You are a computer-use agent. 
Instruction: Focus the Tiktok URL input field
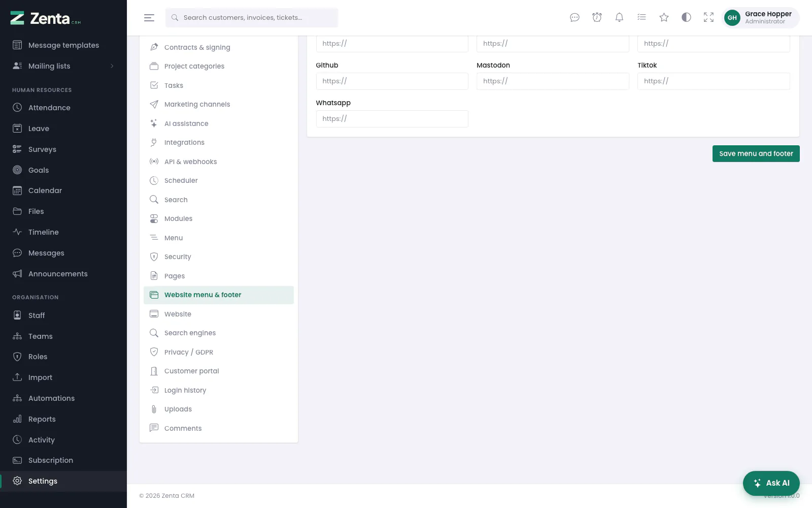tap(714, 81)
